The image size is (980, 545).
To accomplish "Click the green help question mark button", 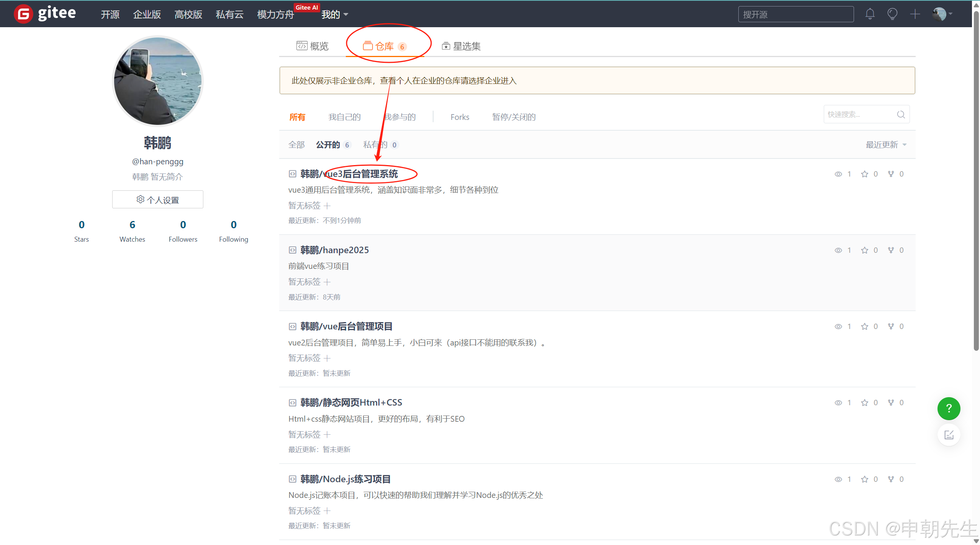I will point(948,408).
